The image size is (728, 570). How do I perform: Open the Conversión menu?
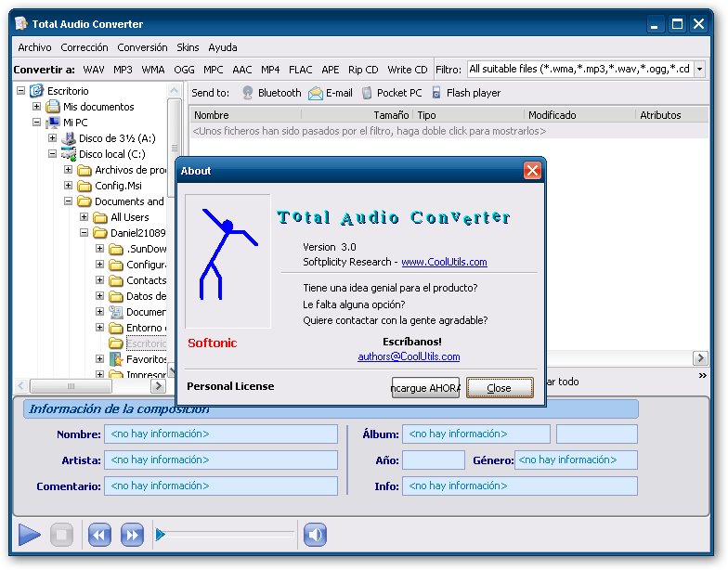142,47
